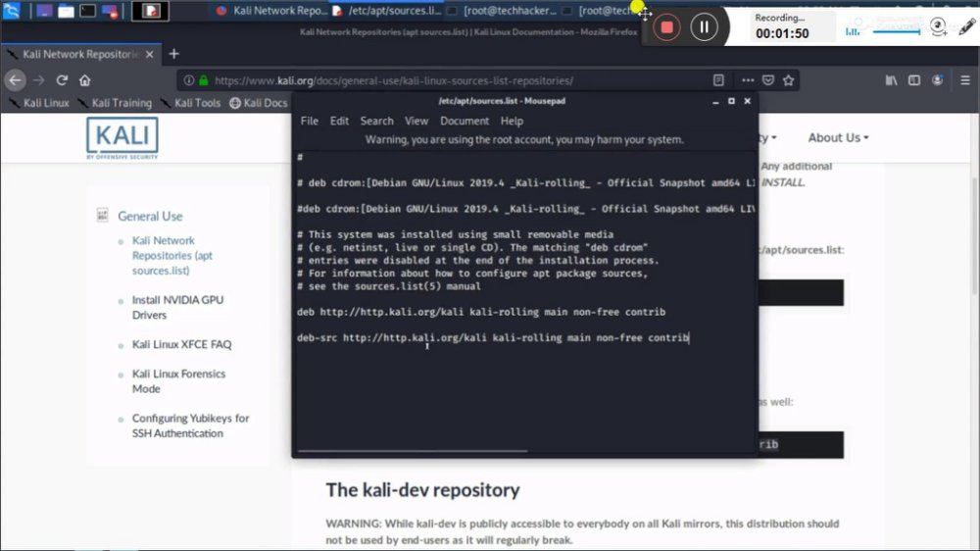Toggle the Firefox sidebar
The image size is (980, 551).
(x=914, y=80)
